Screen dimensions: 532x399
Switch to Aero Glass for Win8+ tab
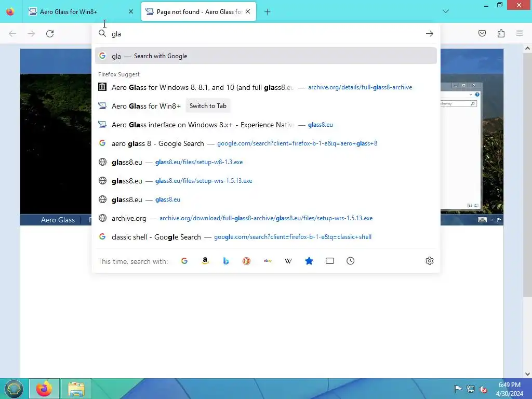click(x=82, y=12)
